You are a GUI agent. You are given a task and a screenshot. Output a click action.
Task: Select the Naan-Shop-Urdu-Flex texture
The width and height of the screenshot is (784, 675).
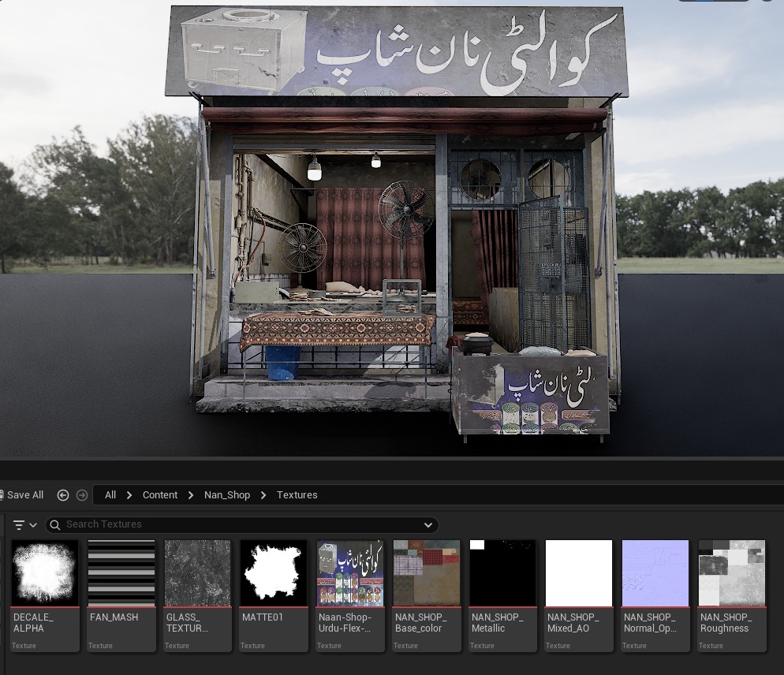click(x=350, y=595)
